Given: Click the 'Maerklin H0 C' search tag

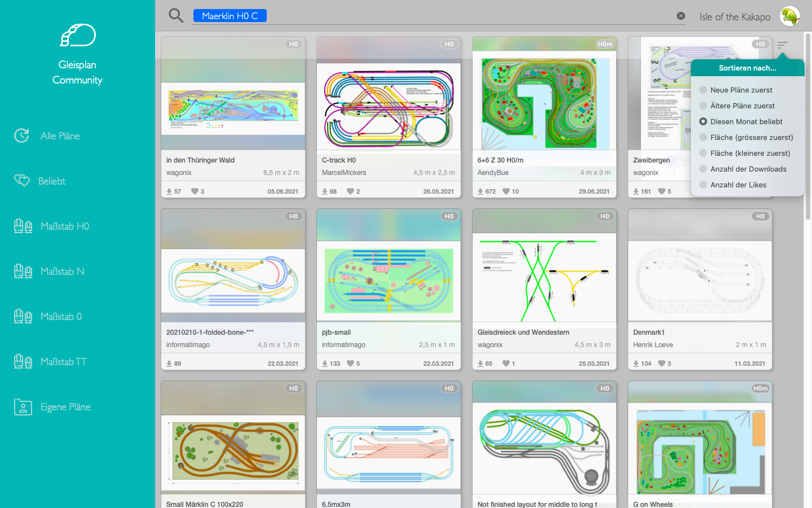Looking at the screenshot, I should click(230, 16).
